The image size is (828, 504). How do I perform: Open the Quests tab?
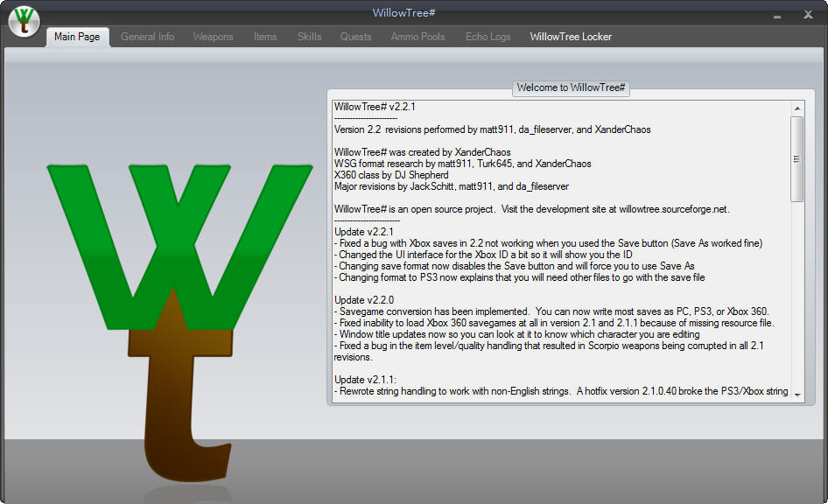tap(355, 37)
